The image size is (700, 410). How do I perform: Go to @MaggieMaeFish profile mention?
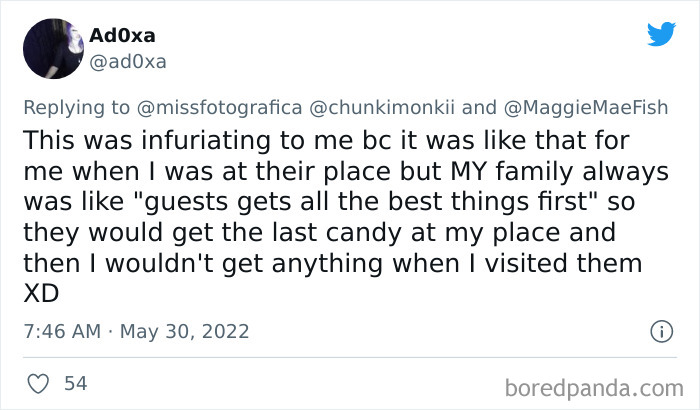pyautogui.click(x=582, y=106)
